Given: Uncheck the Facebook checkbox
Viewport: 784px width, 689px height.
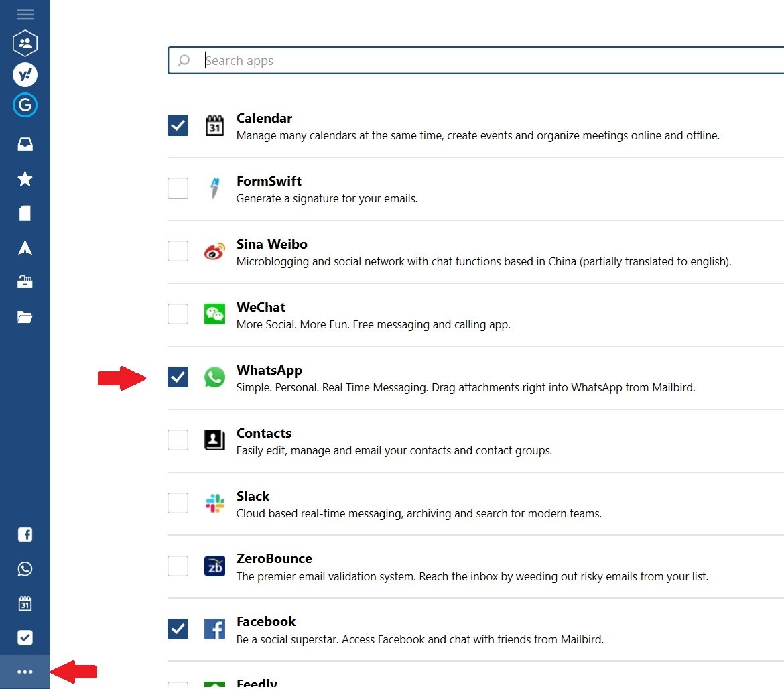Looking at the screenshot, I should (x=178, y=629).
